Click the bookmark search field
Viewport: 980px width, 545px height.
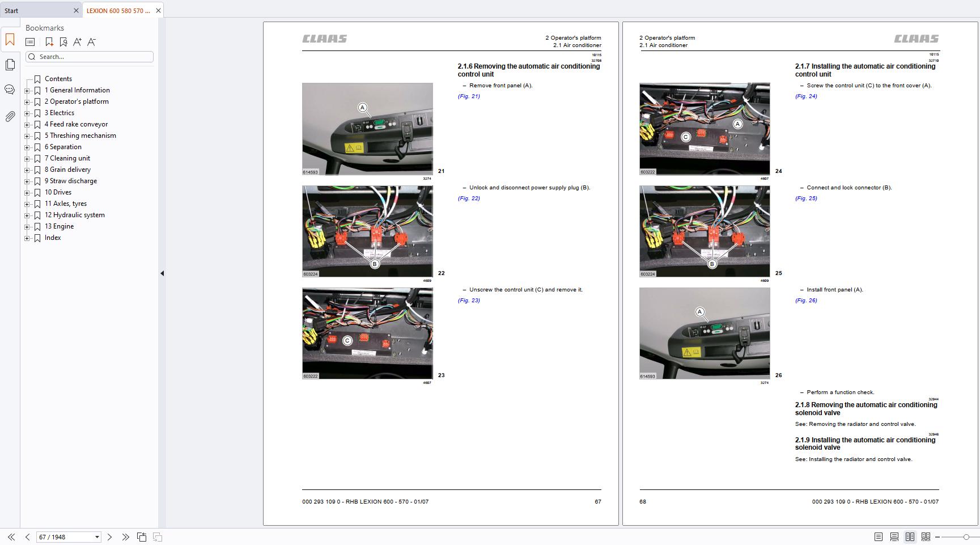click(90, 57)
